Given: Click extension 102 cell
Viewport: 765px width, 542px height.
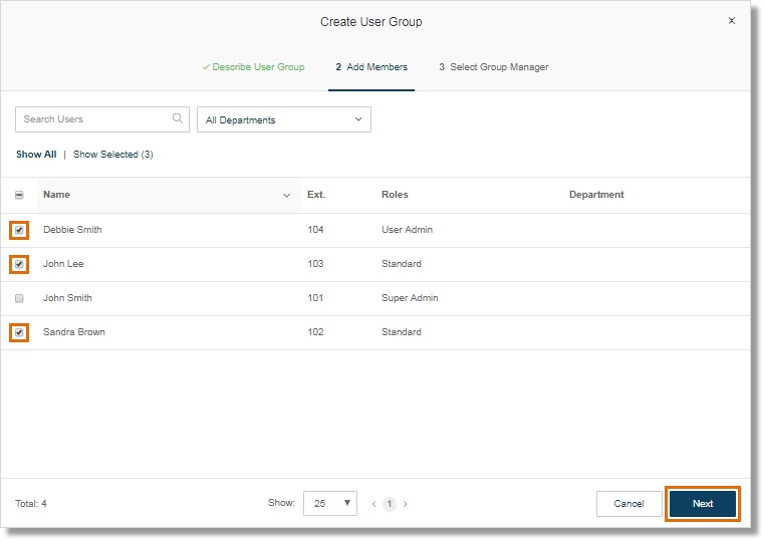Looking at the screenshot, I should (x=315, y=332).
